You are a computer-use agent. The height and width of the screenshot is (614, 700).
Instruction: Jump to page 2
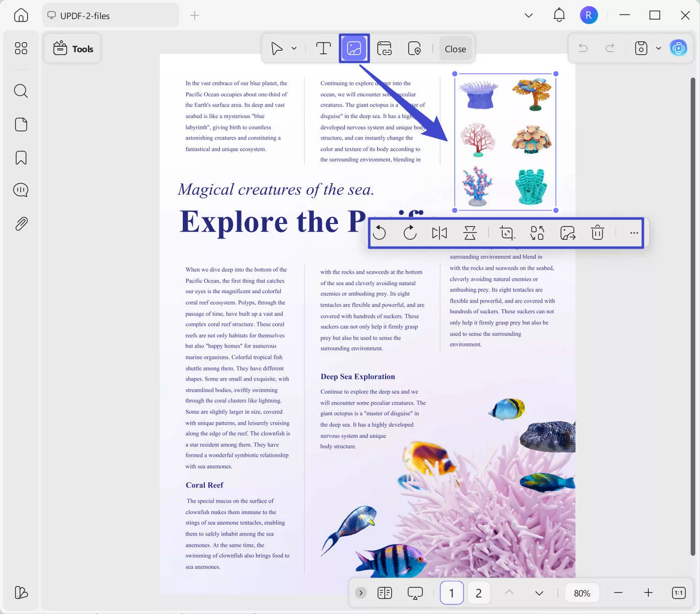[479, 593]
